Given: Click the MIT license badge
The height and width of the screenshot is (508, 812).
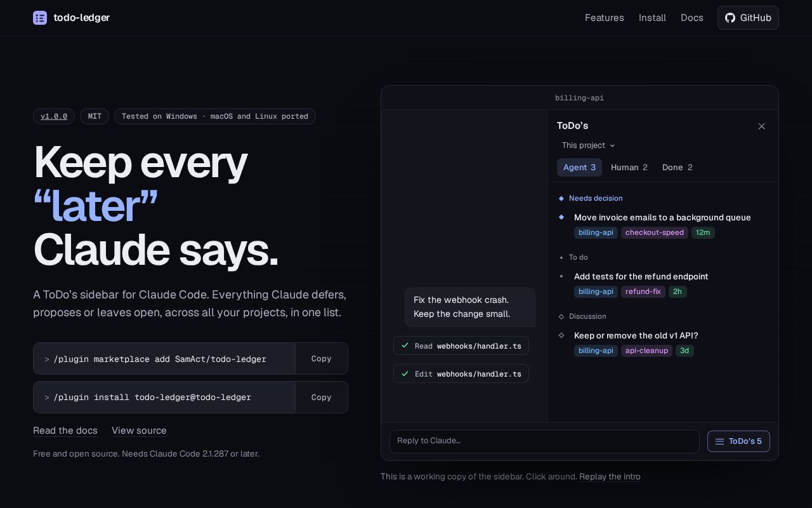Looking at the screenshot, I should (x=95, y=116).
